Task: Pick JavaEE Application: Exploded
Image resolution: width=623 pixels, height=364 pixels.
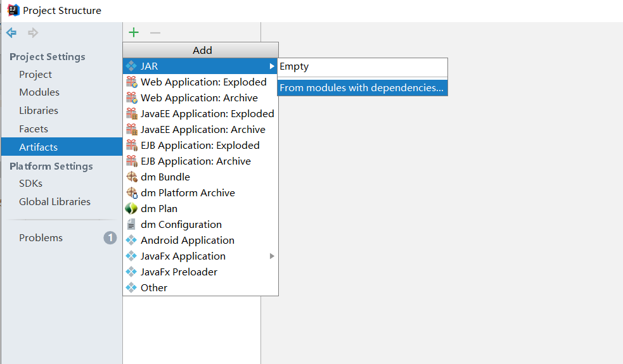Action: (201, 113)
